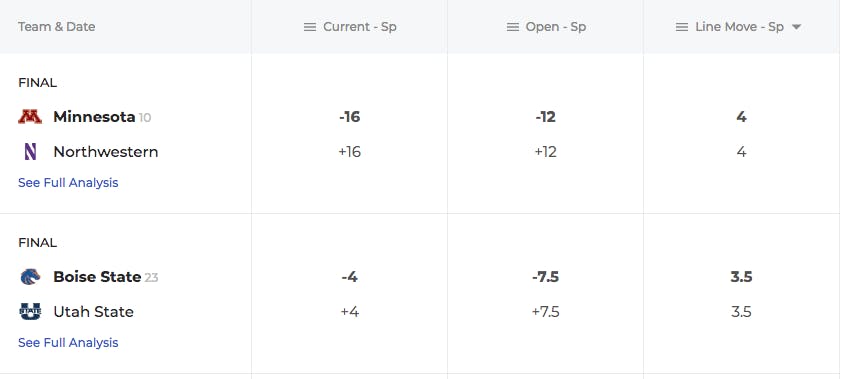This screenshot has height=379, width=846.
Task: Select Boise State's open spread -7.5
Action: (545, 277)
